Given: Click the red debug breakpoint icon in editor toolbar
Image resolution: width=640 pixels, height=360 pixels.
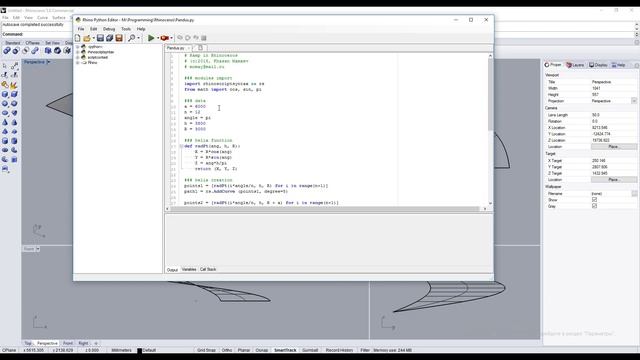Looking at the screenshot, I should point(164,38).
